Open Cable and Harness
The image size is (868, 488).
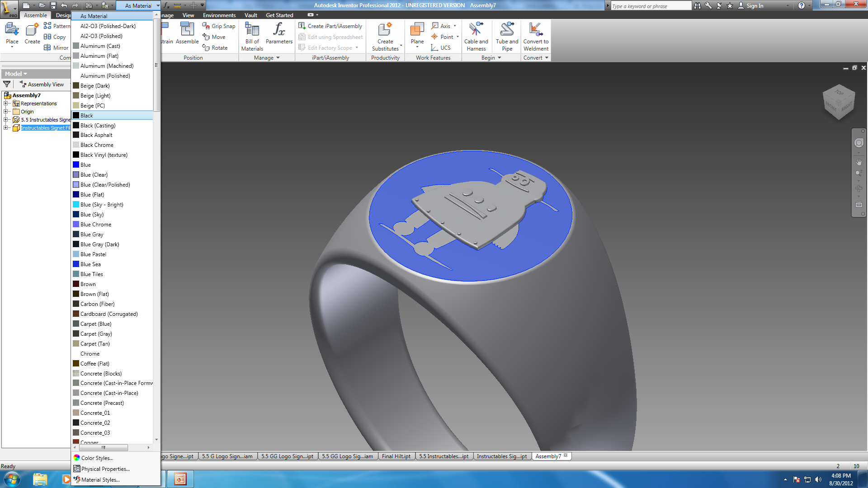[476, 36]
